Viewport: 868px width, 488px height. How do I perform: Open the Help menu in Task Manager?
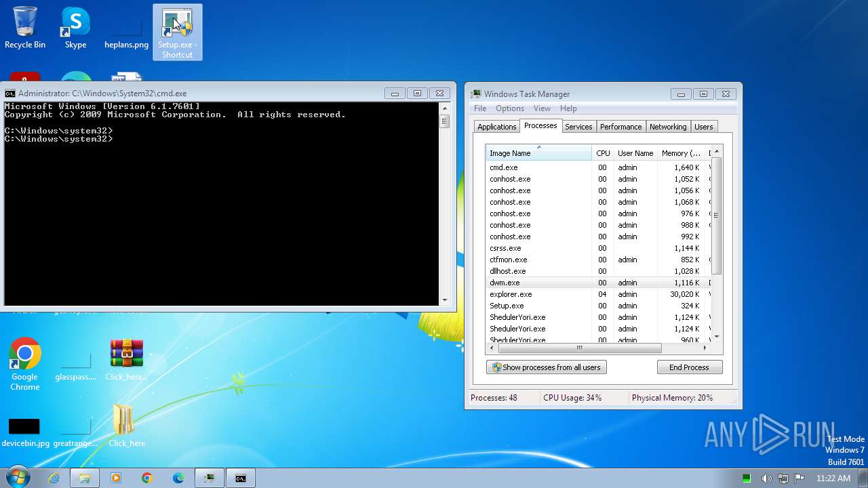tap(568, 108)
